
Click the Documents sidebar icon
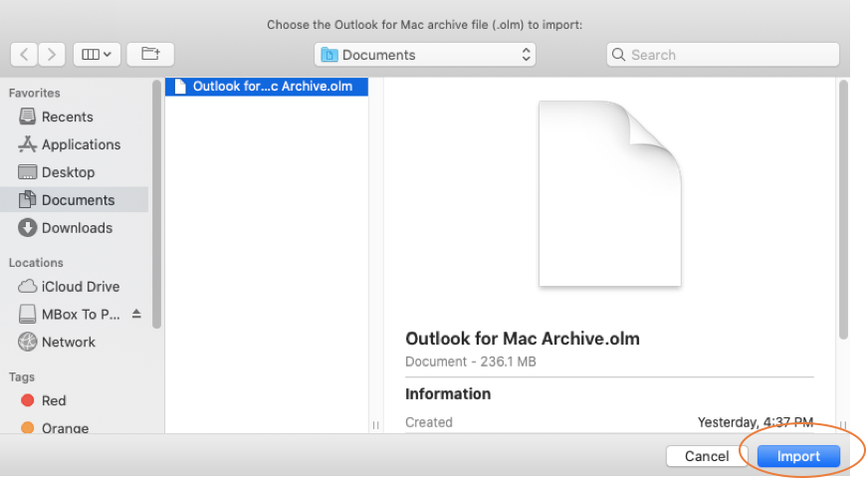click(27, 199)
